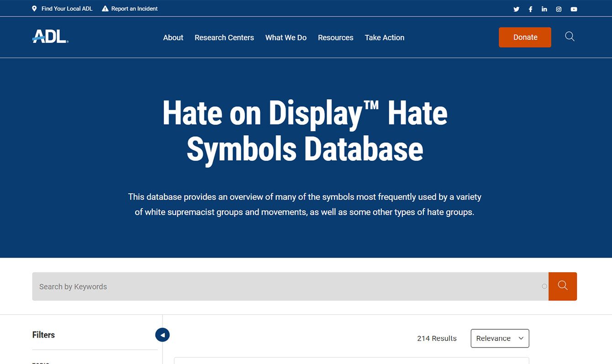The height and width of the screenshot is (364, 612).
Task: Follow the Find Your Local ADL link
Action: (x=67, y=9)
